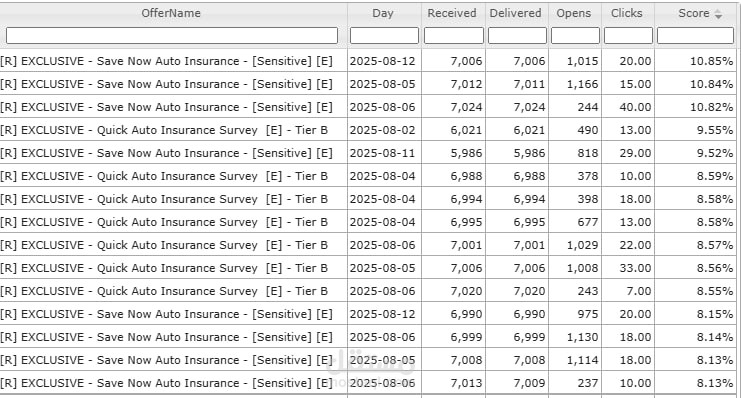
Task: Sort by the Delivered column header
Action: click(516, 13)
